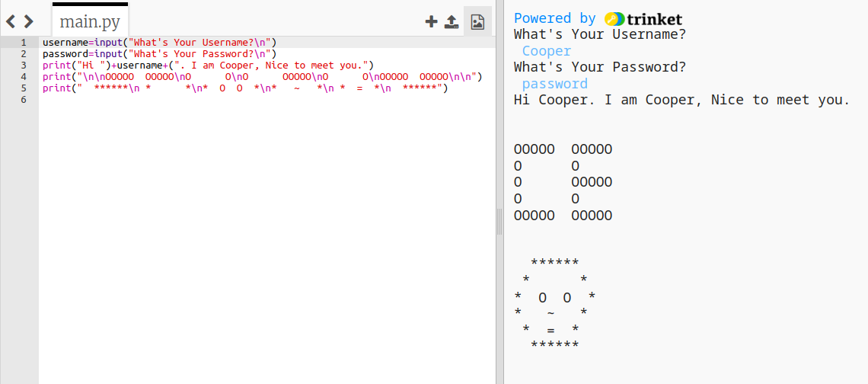This screenshot has width=868, height=384.
Task: Select the main.py tab
Action: (x=90, y=21)
